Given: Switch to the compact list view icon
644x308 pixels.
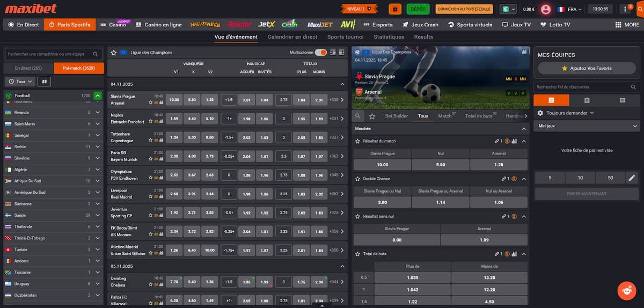Looking at the screenshot, I should (333, 52).
